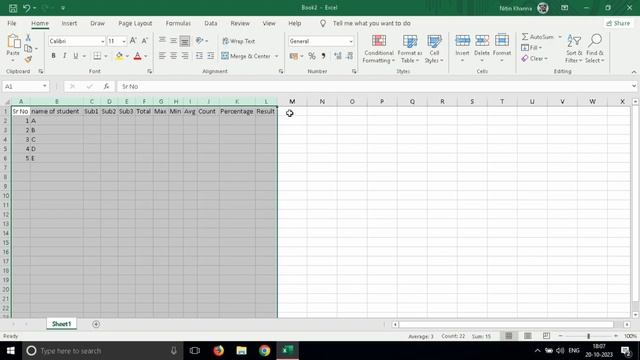This screenshot has width=640, height=360.
Task: Open the Font Color dropdown arrow
Action: click(x=146, y=56)
